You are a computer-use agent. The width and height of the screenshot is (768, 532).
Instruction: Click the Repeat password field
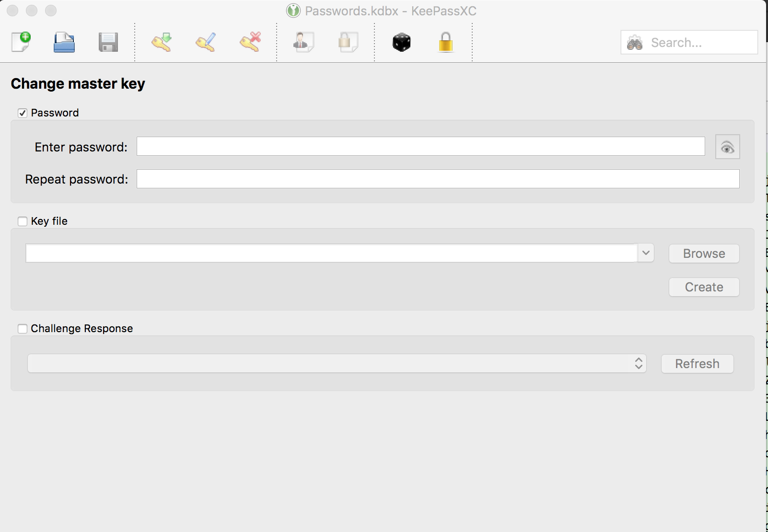pos(438,179)
